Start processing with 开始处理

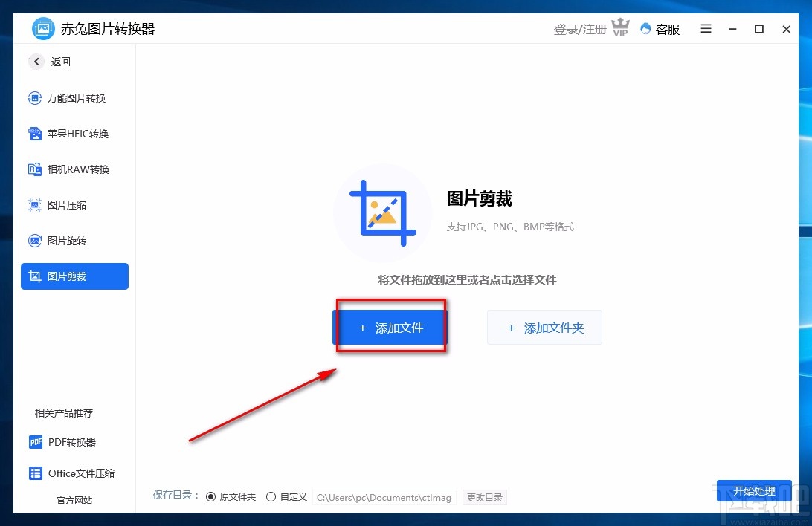coord(754,490)
